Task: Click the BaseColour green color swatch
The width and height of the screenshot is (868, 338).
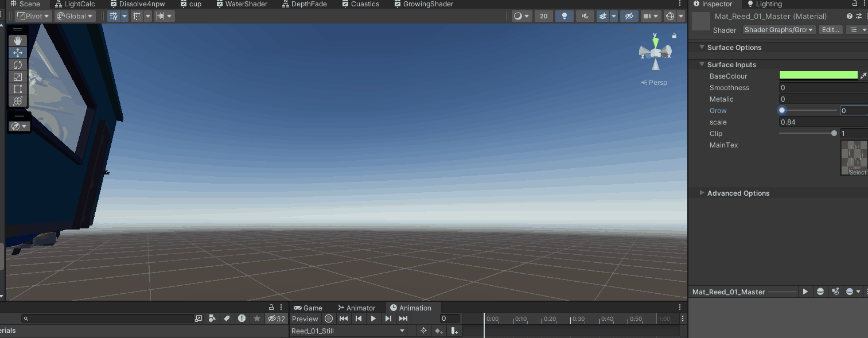Action: pos(818,76)
